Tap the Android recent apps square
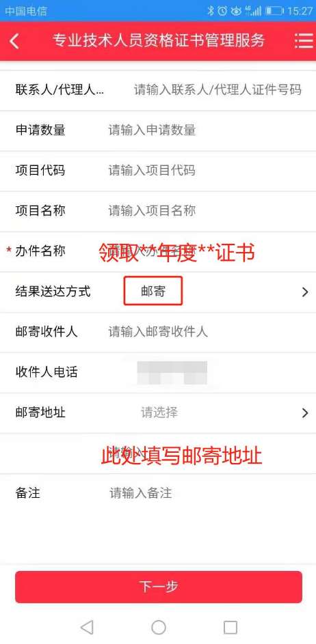The width and height of the screenshot is (316, 644). coord(230,627)
